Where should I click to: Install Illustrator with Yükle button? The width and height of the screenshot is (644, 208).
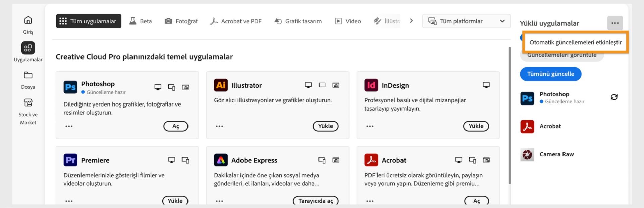[326, 126]
